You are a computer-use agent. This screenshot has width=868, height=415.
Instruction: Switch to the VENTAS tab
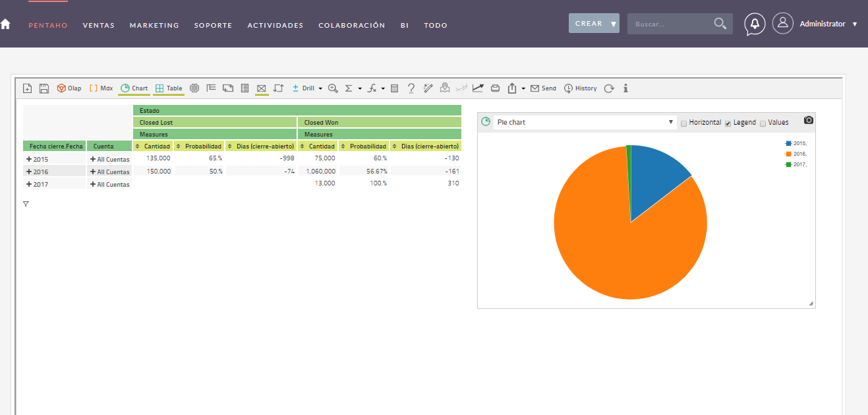(99, 25)
